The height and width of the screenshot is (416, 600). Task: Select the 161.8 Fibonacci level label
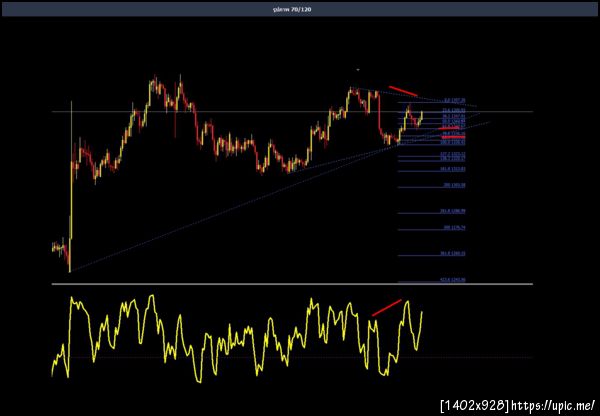pos(454,169)
